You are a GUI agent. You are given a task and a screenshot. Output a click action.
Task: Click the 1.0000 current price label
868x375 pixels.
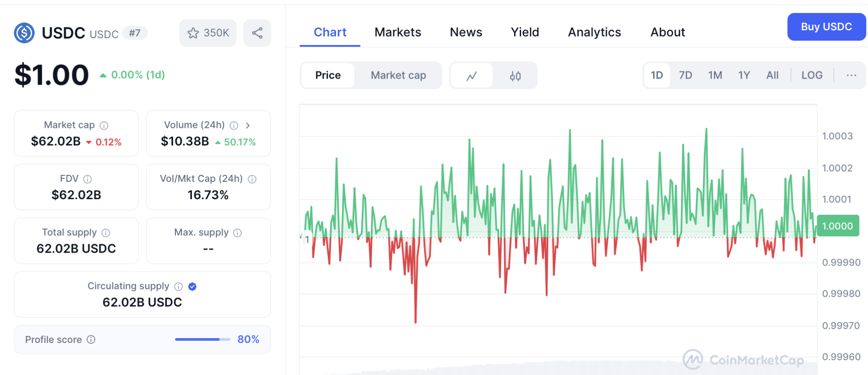838,226
